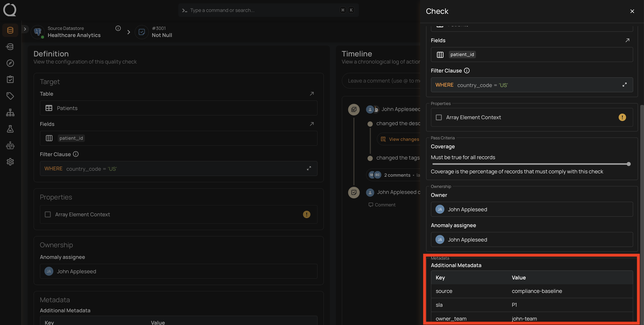
Task: Open the Explore compass icon
Action: (x=10, y=63)
